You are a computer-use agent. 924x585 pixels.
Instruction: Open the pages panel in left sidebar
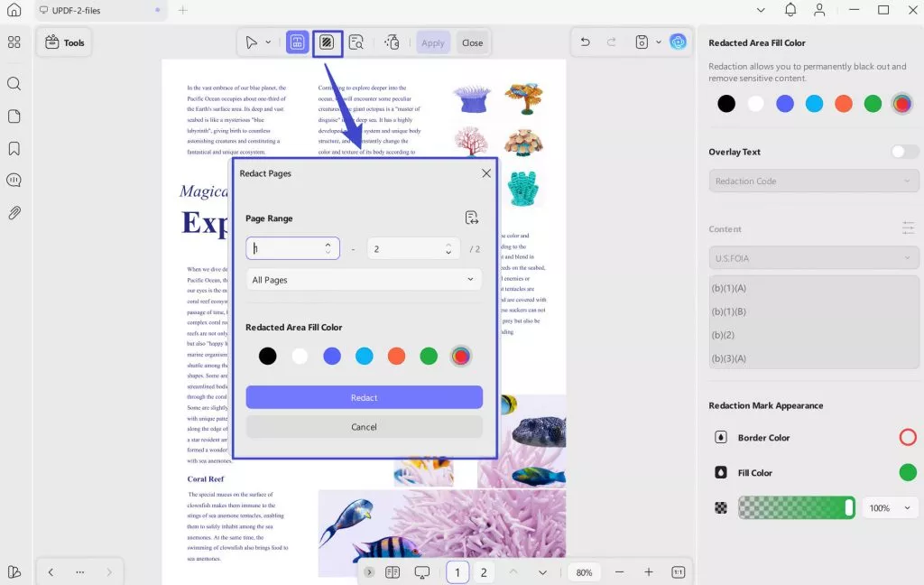pos(14,116)
